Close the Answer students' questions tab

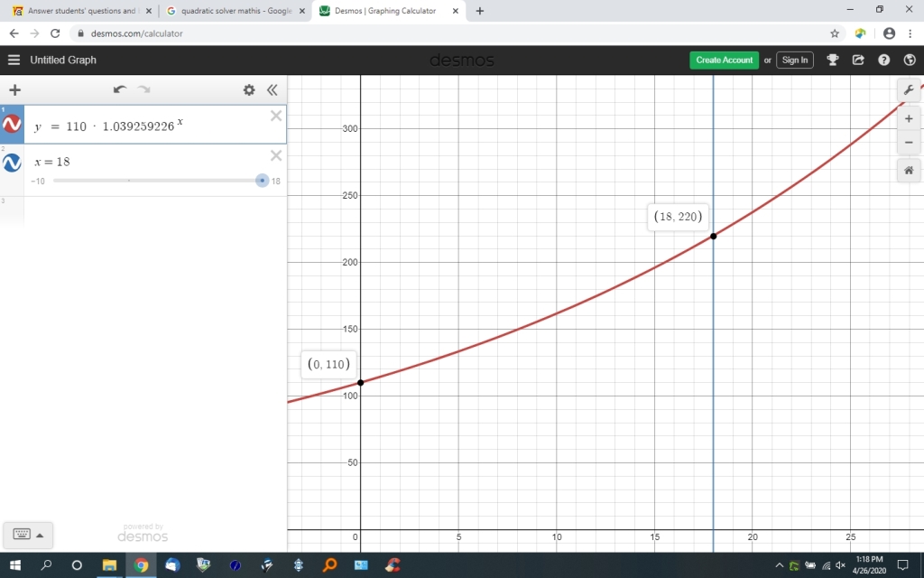point(149,11)
